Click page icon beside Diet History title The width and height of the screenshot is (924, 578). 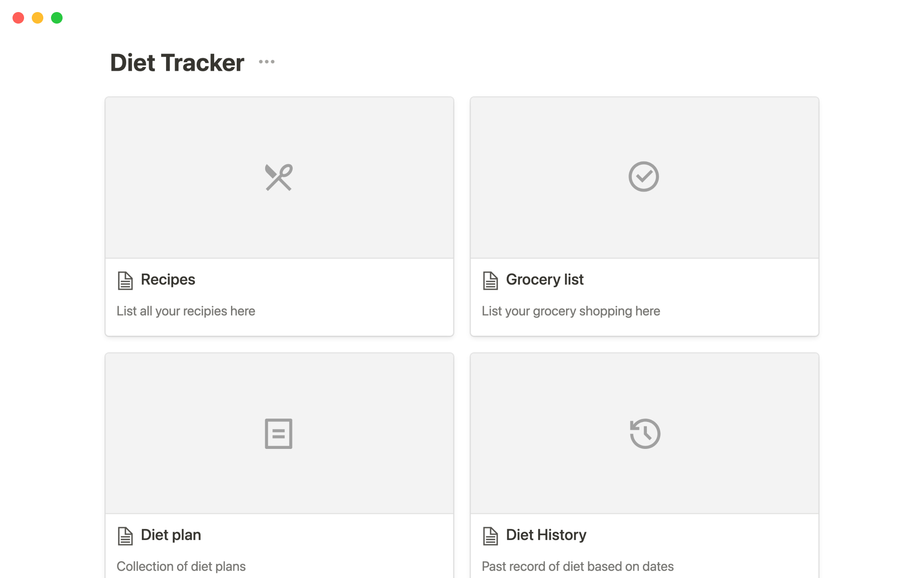(490, 536)
